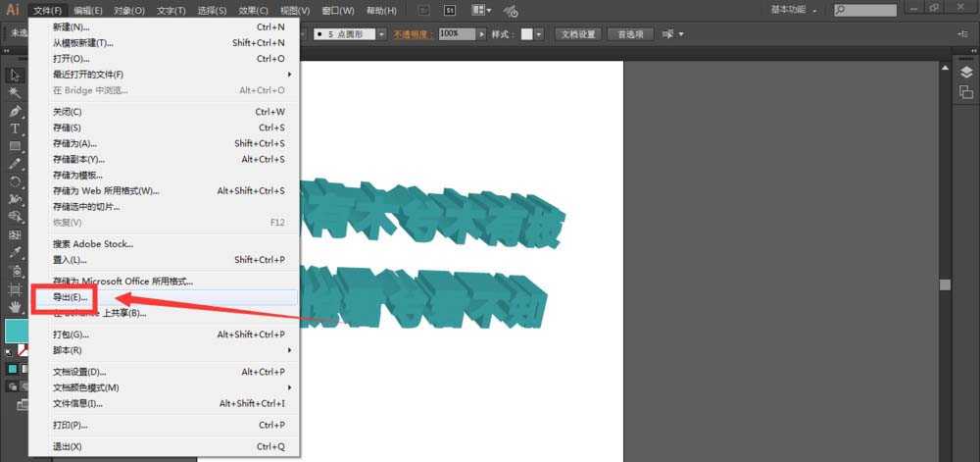Click the Document Setup (文档设置) button
980x462 pixels.
click(577, 33)
